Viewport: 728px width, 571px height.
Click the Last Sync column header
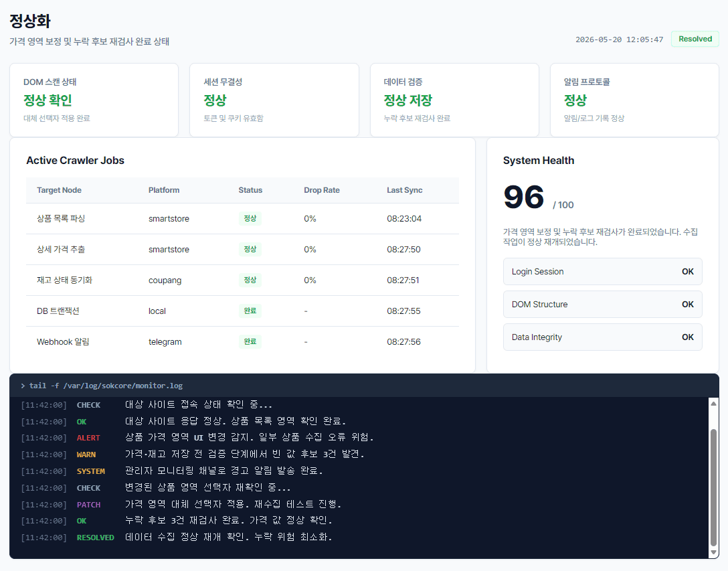click(x=404, y=190)
